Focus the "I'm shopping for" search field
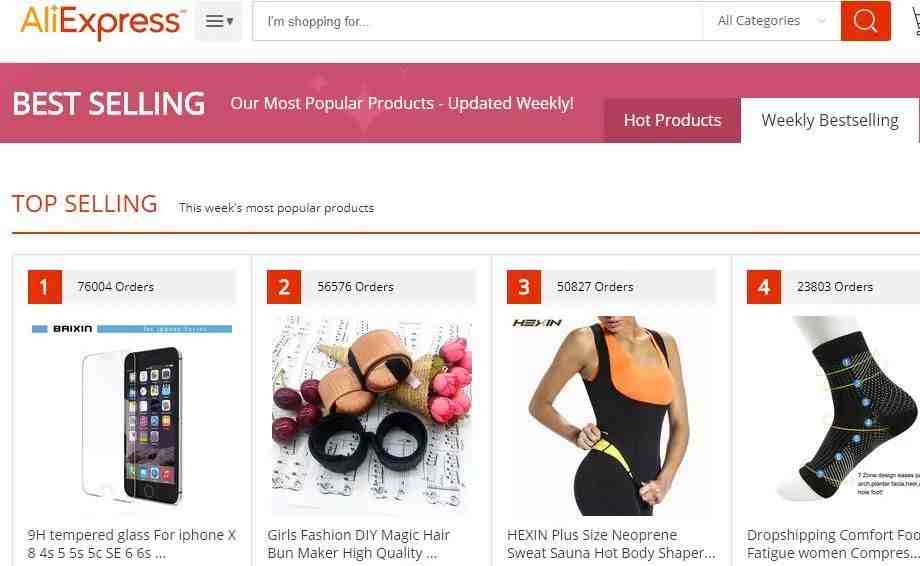The height and width of the screenshot is (566, 920). coord(478,22)
